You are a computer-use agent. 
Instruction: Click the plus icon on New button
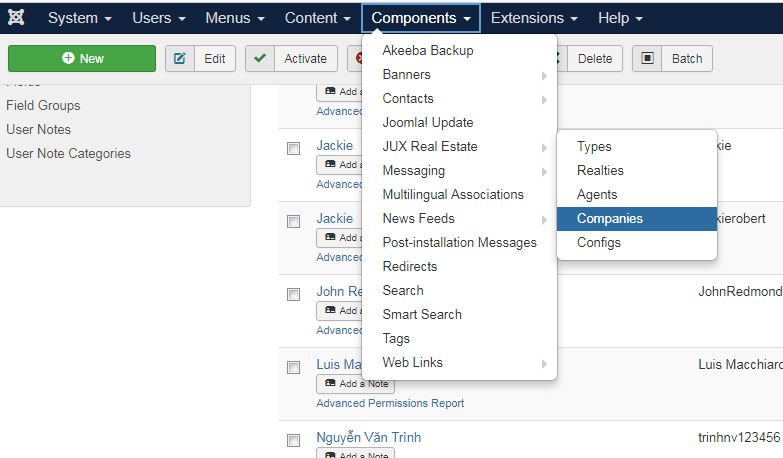(68, 58)
